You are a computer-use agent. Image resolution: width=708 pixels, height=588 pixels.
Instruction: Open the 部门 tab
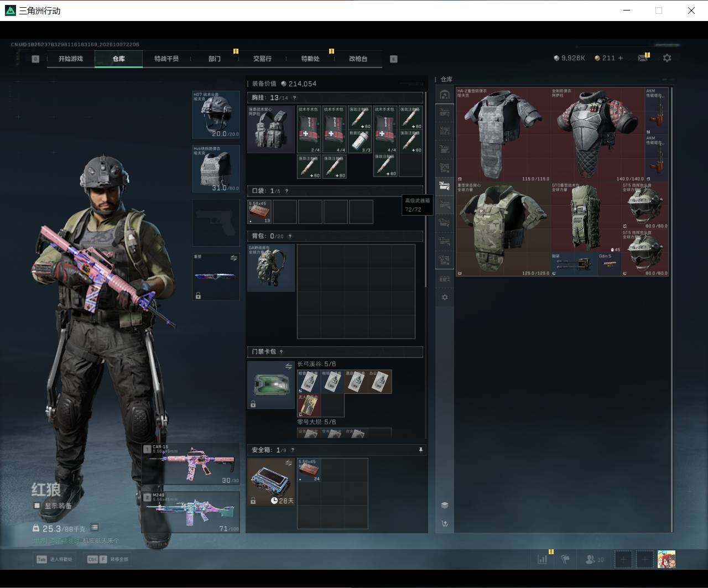click(215, 59)
